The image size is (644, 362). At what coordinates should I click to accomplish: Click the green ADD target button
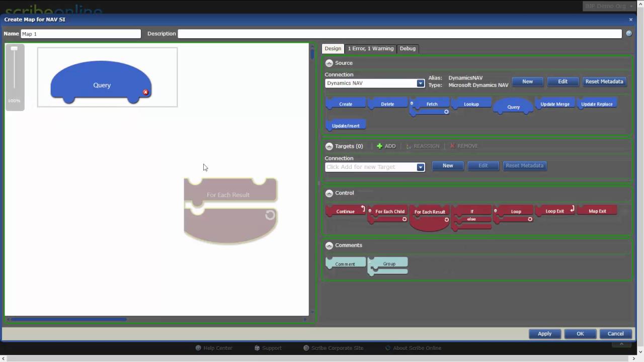[386, 146]
